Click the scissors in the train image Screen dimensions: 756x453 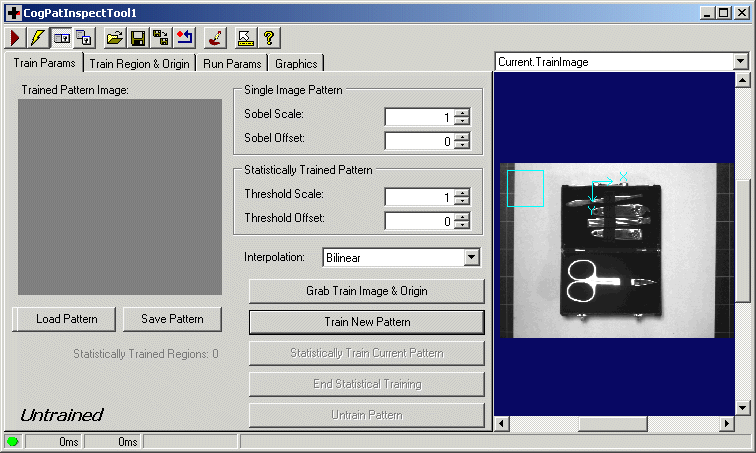point(593,281)
